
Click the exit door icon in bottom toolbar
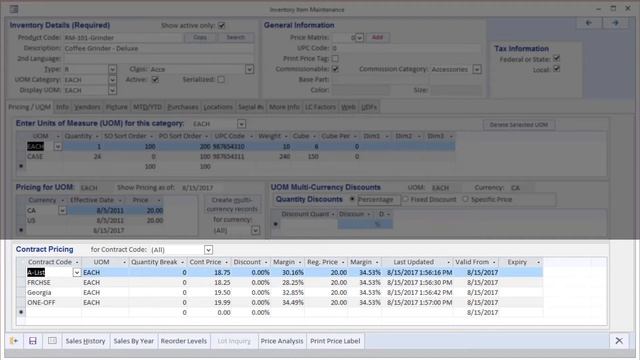click(x=13, y=341)
